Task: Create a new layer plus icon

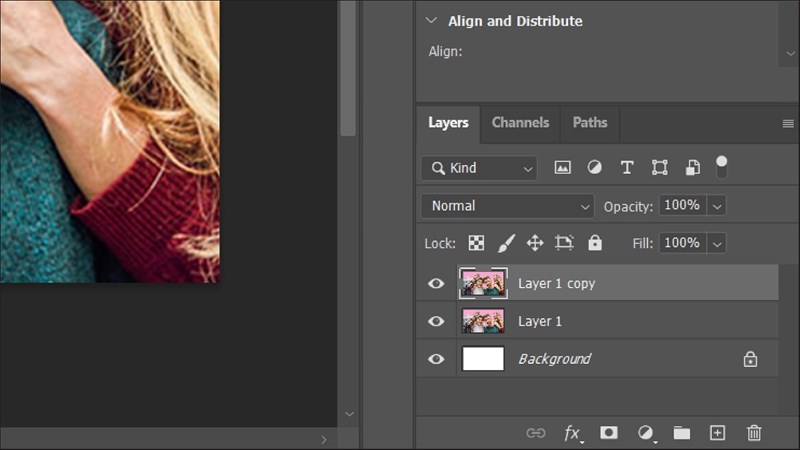Action: (x=717, y=433)
